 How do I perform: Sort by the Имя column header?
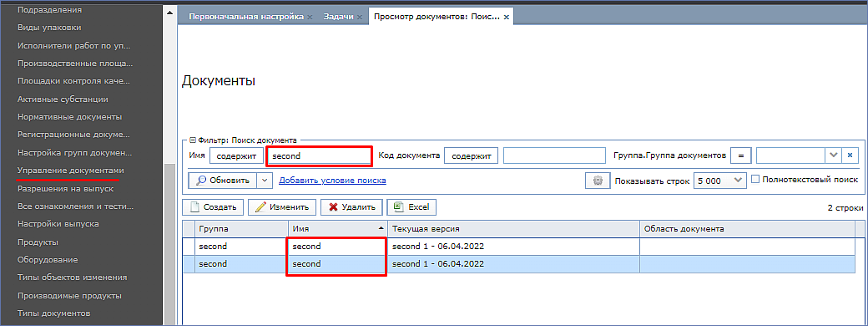(338, 228)
